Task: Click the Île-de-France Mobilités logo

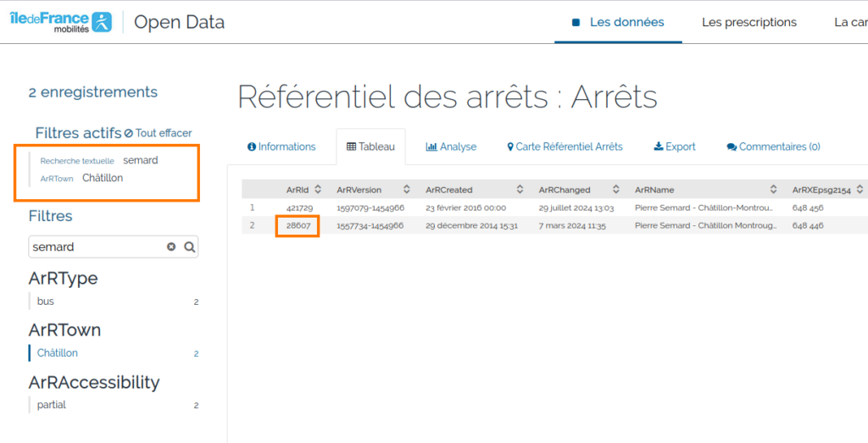Action: 60,22
